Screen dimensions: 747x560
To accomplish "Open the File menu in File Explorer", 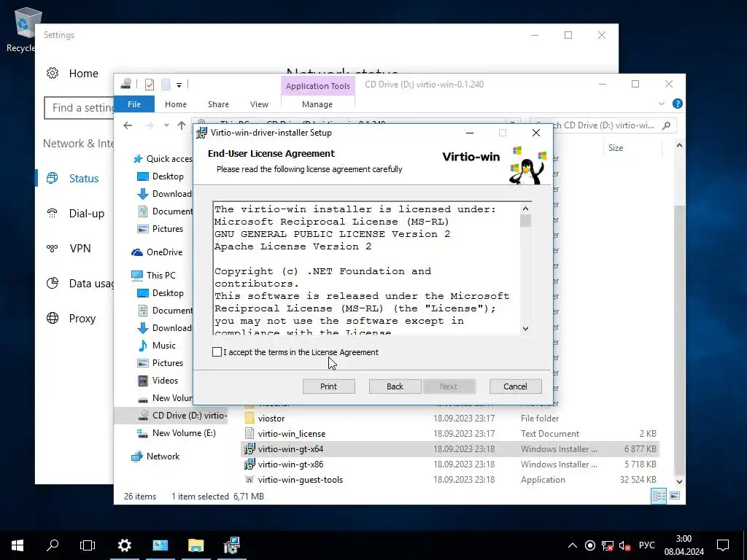I will click(x=134, y=104).
